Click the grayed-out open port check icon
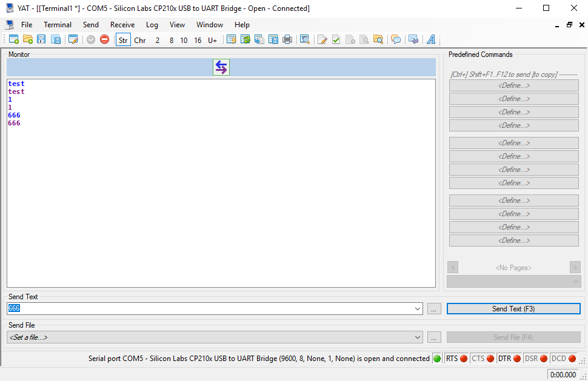This screenshot has width=588, height=381. tap(91, 39)
